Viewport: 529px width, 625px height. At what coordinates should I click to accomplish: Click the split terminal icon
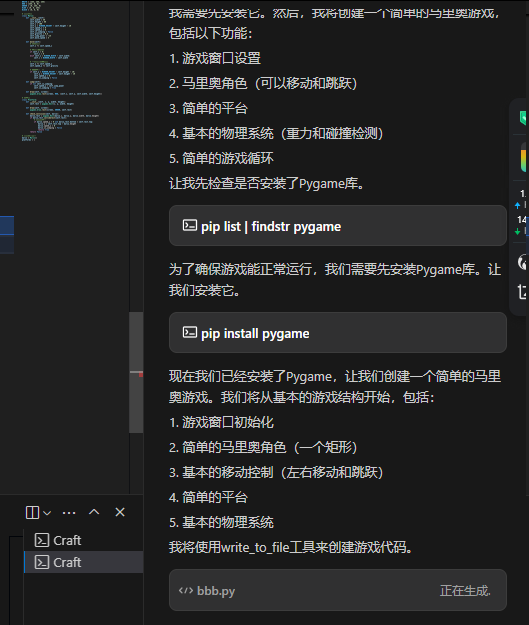[32, 512]
